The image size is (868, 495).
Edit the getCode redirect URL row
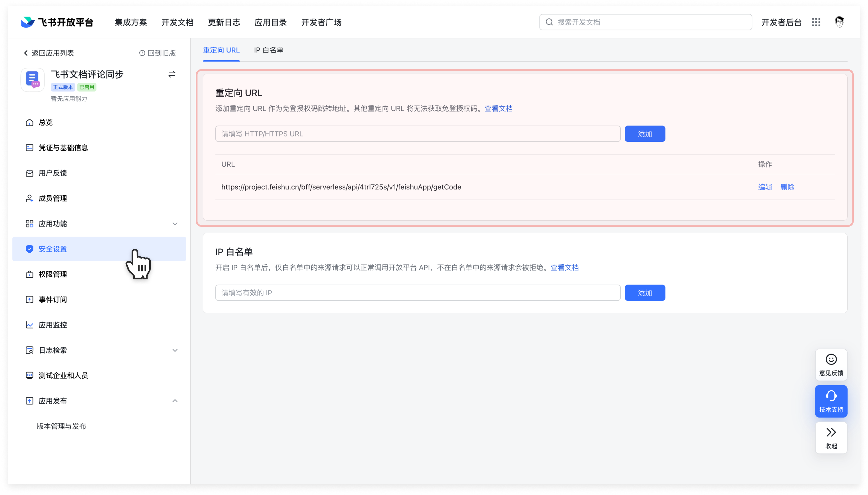[x=765, y=187]
